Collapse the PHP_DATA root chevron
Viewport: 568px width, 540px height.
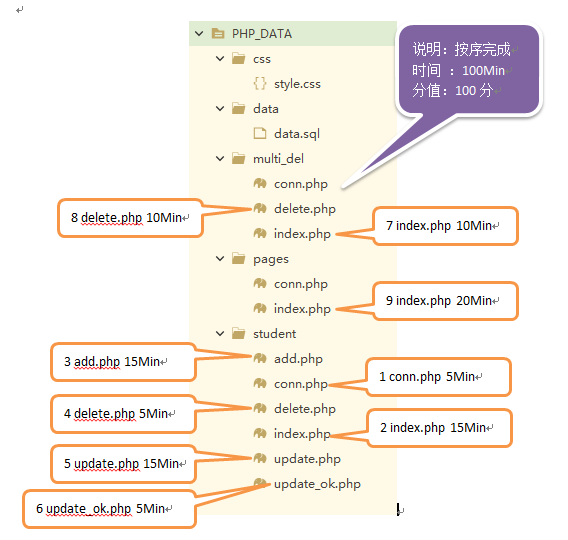click(199, 34)
